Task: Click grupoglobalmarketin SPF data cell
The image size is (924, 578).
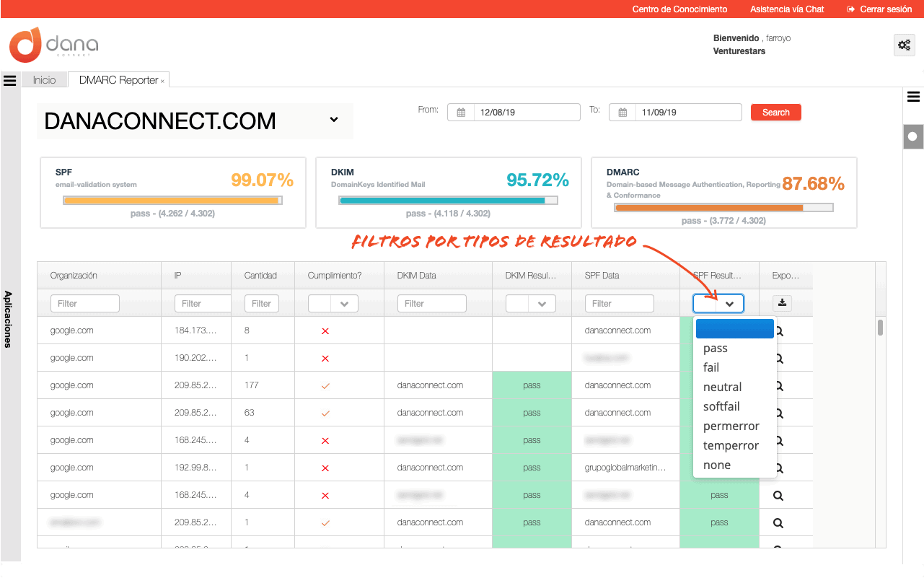Action: pyautogui.click(x=625, y=468)
